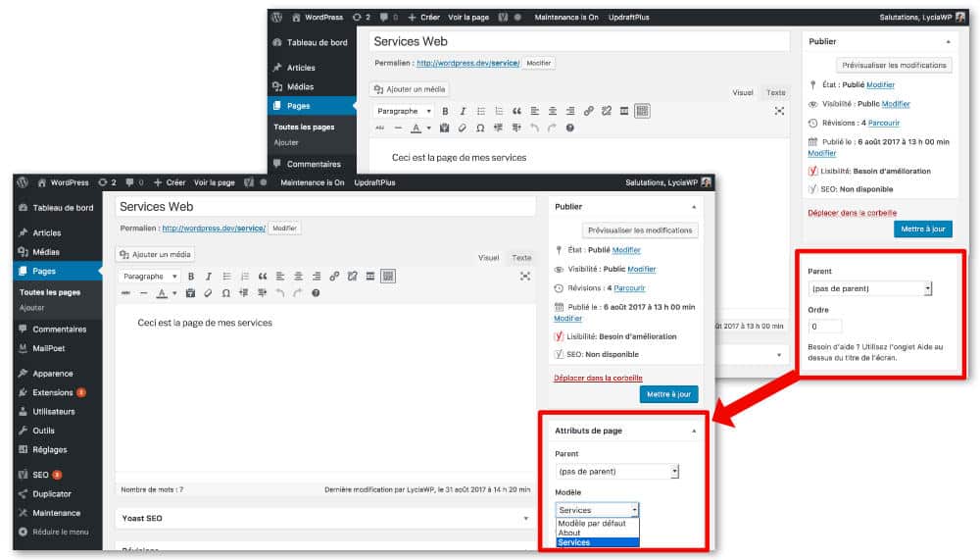Click Déplacer dans la corbeille in front window
The height and width of the screenshot is (560, 980).
(598, 378)
